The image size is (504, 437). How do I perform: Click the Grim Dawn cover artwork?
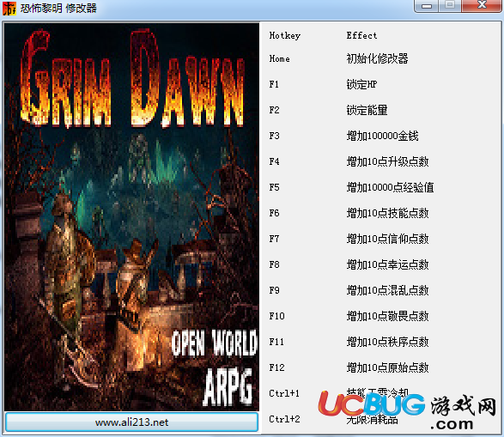(131, 216)
